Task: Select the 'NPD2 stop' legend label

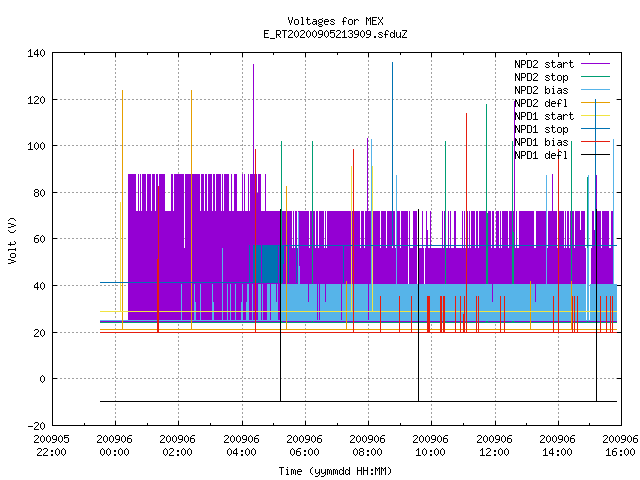Action: click(541, 77)
